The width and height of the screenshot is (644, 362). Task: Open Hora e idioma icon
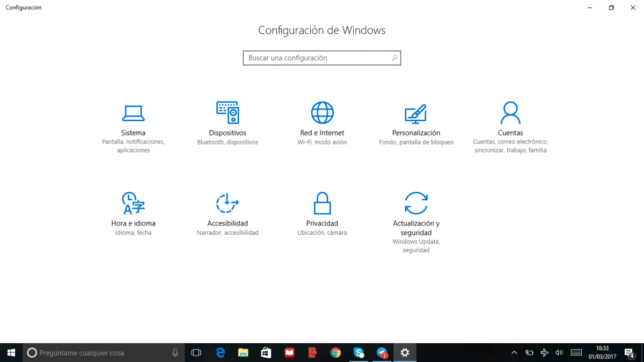133,203
